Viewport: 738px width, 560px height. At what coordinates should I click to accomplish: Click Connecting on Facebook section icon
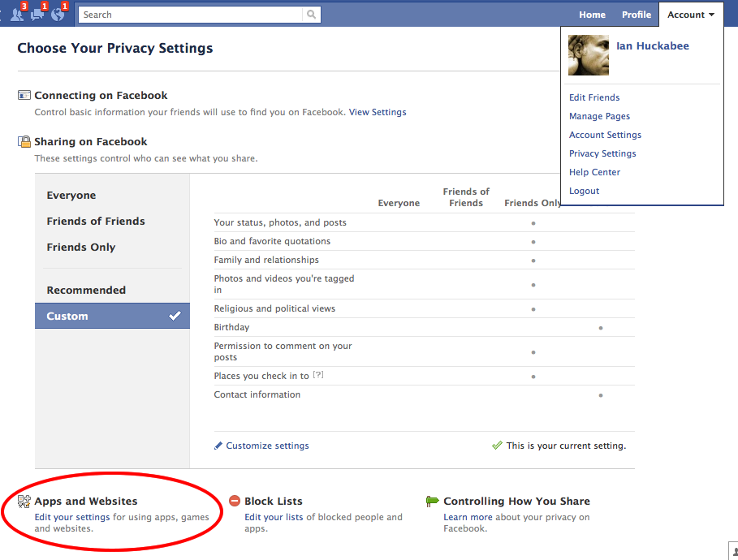coord(24,96)
